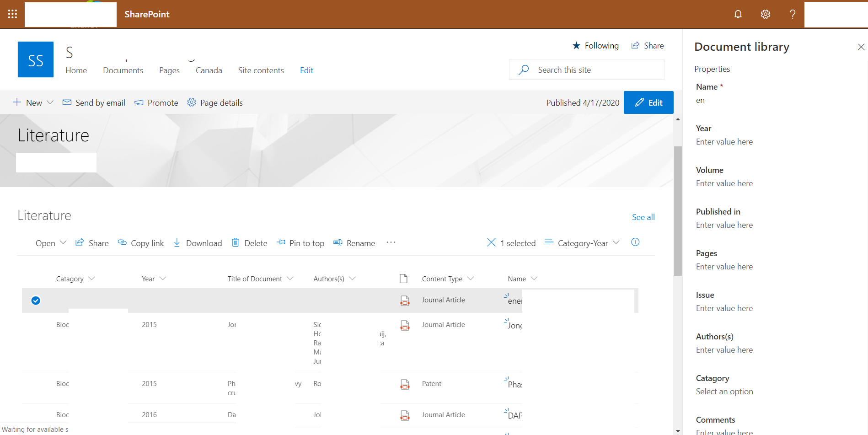Click the Pin to top pin icon
The height and width of the screenshot is (435, 868).
[x=281, y=242]
